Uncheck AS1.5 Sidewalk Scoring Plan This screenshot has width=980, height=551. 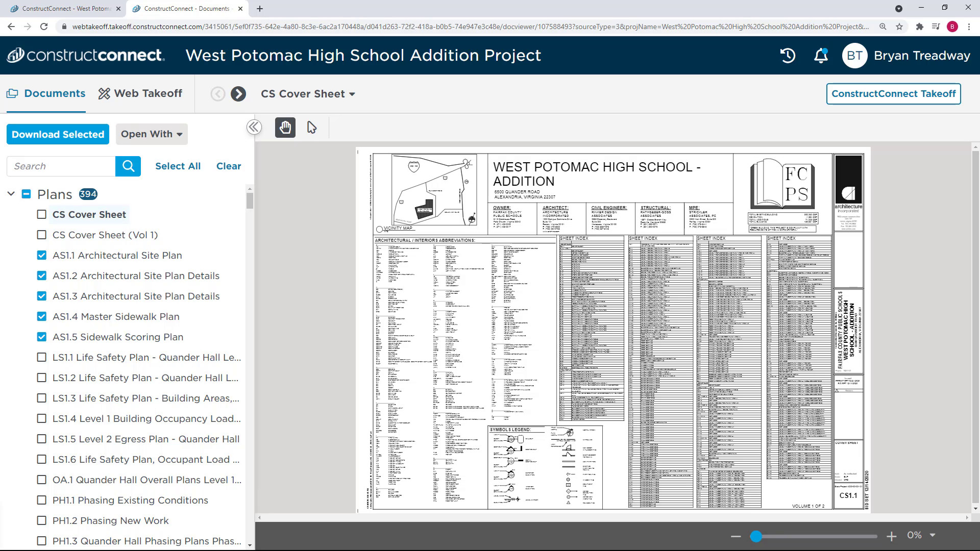[42, 337]
